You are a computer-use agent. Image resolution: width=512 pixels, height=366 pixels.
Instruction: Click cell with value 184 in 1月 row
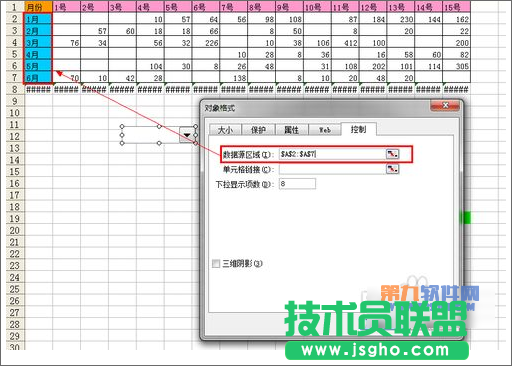click(x=373, y=19)
